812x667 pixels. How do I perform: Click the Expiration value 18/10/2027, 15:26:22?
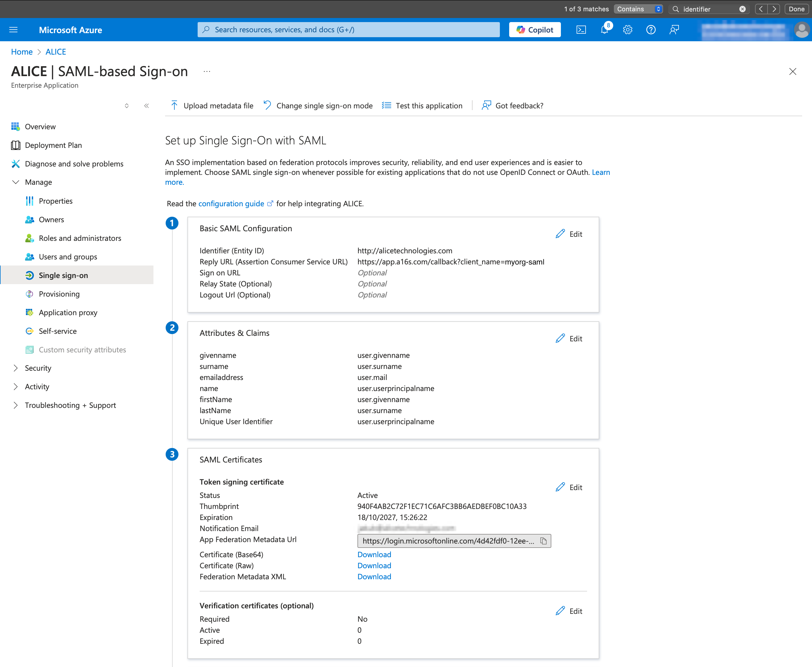coord(392,518)
